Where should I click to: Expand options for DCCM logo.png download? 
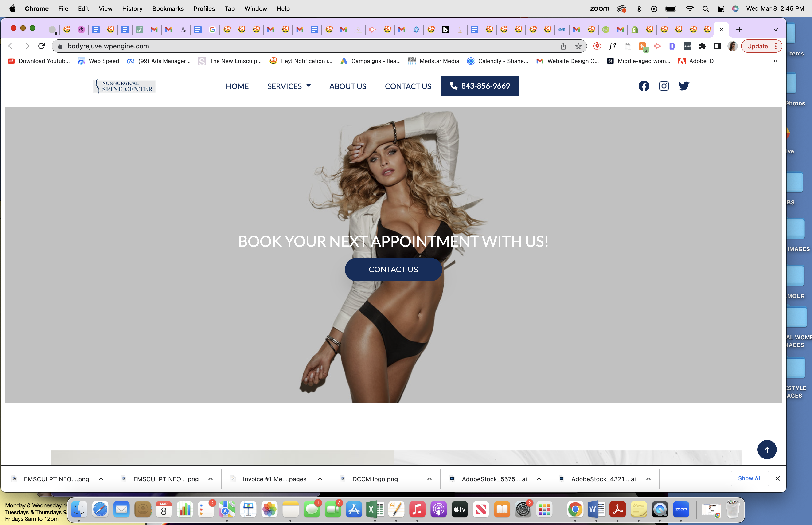(x=429, y=479)
